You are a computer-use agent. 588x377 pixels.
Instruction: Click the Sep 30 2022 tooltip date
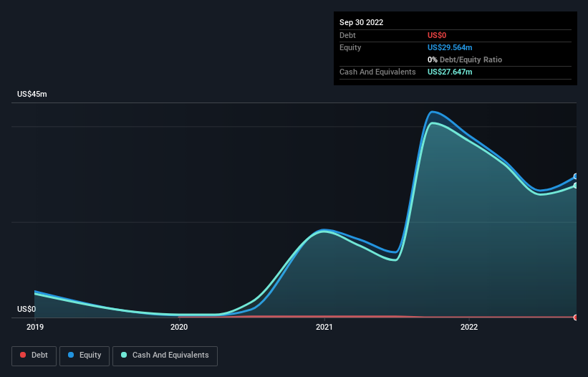coord(361,22)
